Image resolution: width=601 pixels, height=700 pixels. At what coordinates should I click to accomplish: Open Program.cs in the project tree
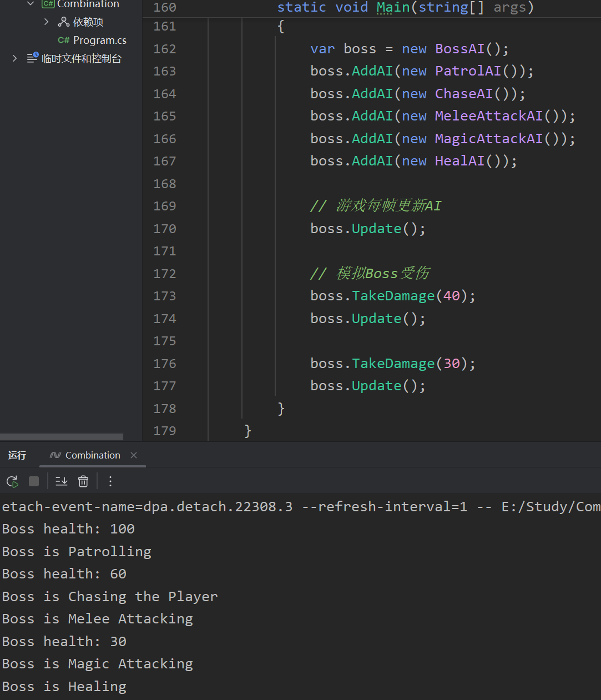(x=99, y=40)
